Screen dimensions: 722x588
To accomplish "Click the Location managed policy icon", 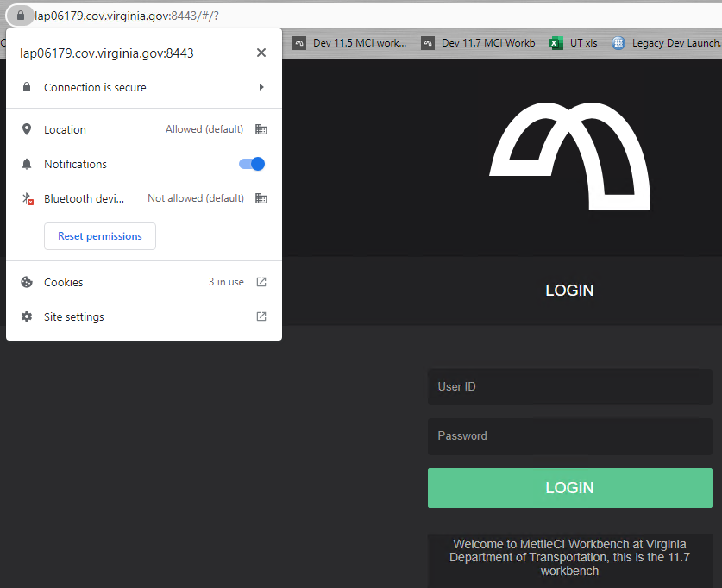I will (x=261, y=129).
